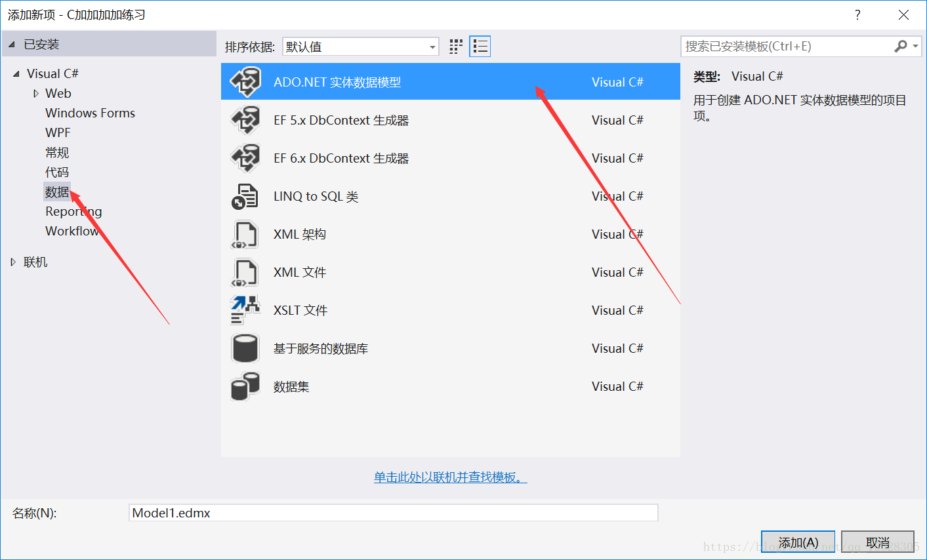Viewport: 927px width, 560px height.
Task: Click the 基于服务的数据库 cylinder icon
Action: [x=245, y=348]
